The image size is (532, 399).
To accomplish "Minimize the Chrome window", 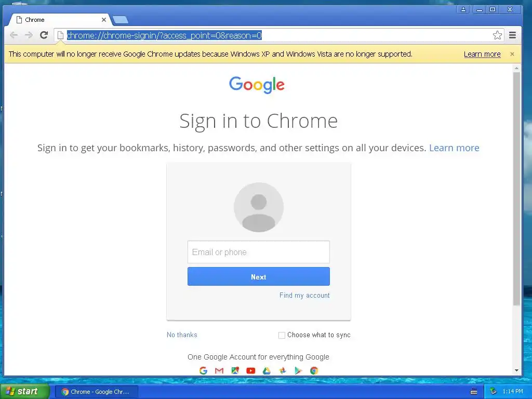I will 479,9.
